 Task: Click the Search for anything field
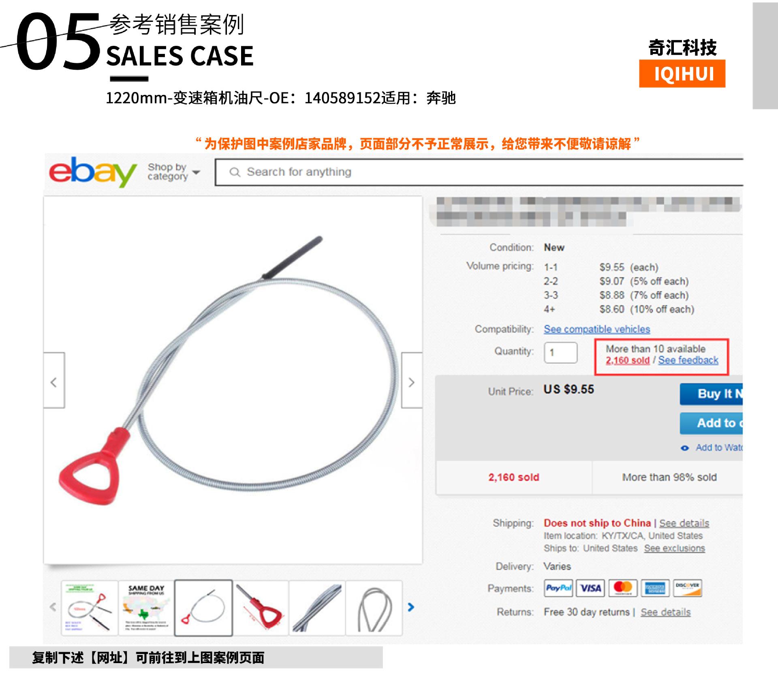[x=479, y=172]
